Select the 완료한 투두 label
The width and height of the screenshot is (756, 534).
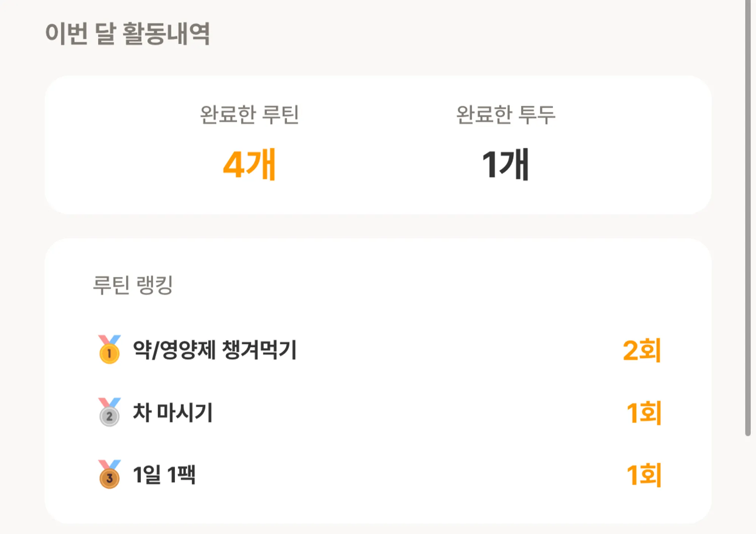tap(505, 115)
